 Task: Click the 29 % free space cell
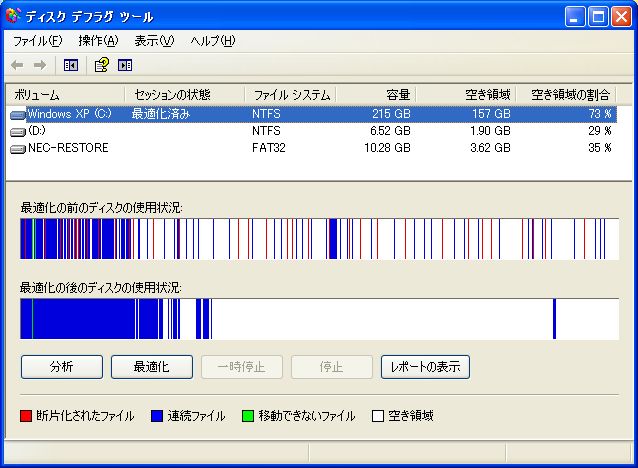pyautogui.click(x=600, y=131)
